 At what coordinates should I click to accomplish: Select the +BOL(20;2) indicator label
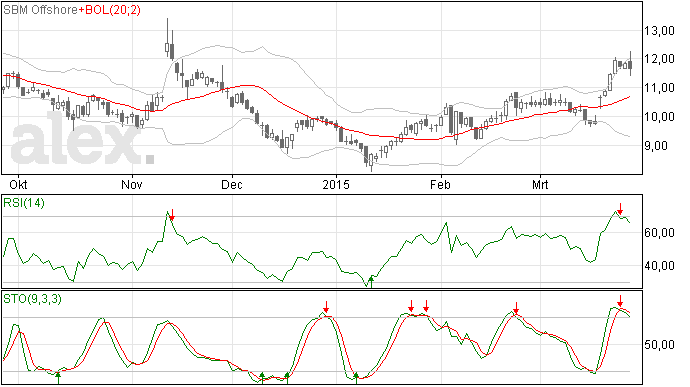click(x=110, y=10)
